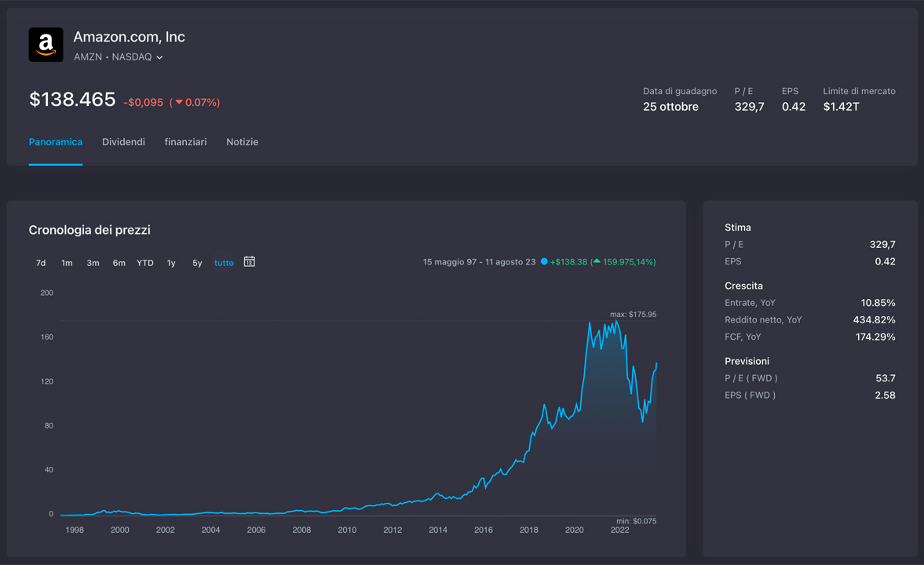Click the green percentage gain arrow
This screenshot has width=924, height=565.
[x=596, y=261]
